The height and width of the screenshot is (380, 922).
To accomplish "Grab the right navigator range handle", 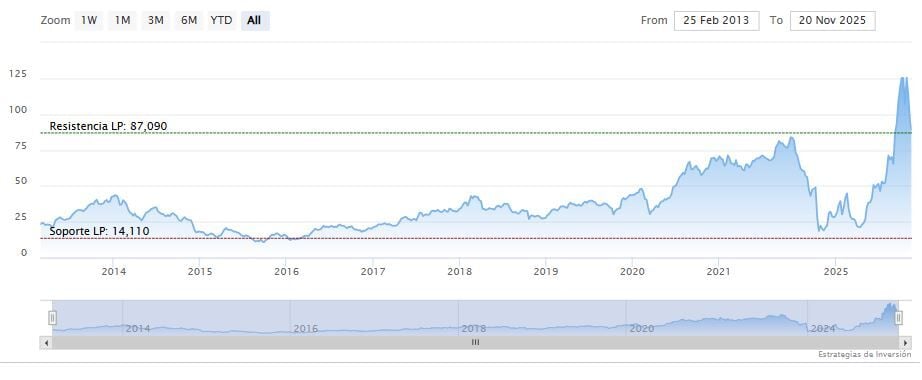I will tap(898, 318).
